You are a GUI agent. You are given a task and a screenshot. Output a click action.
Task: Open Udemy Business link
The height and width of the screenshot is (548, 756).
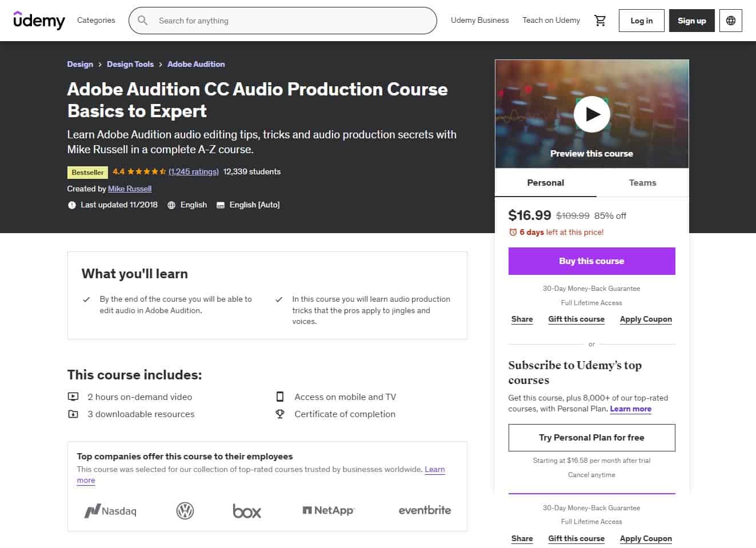tap(480, 20)
